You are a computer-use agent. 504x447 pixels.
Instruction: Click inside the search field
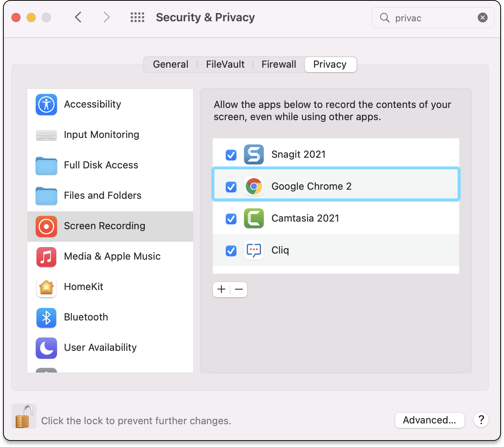coord(433,18)
